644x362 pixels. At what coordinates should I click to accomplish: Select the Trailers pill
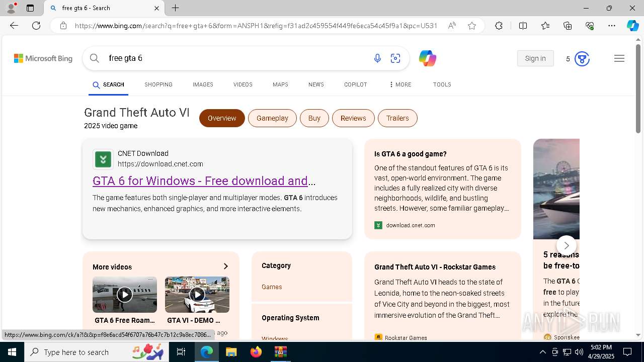click(x=397, y=118)
